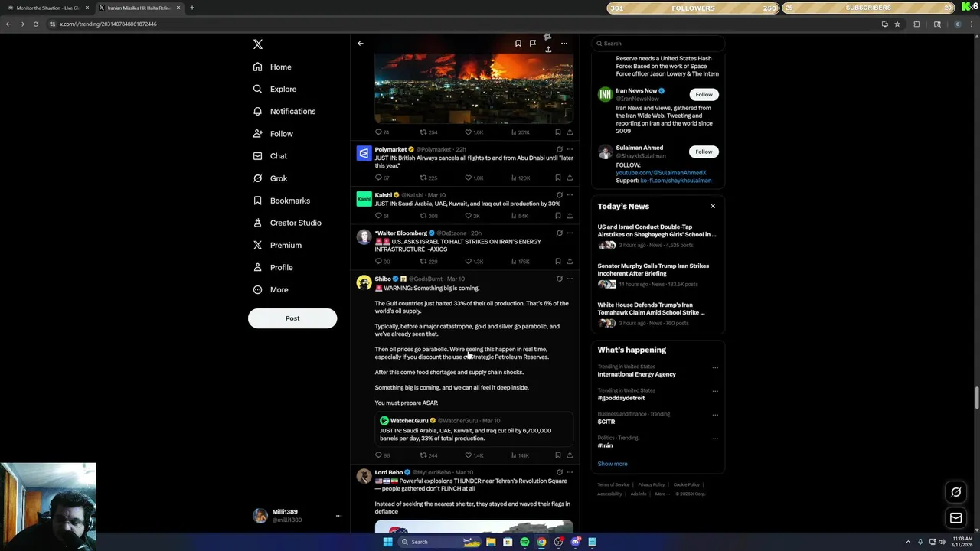Go to Home in X sidebar

[273, 67]
